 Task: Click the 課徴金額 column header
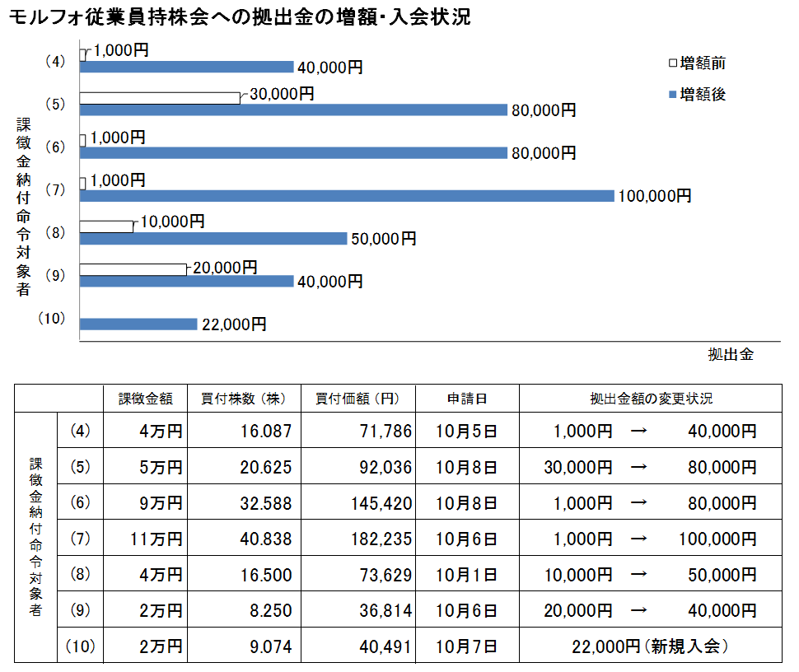[x=145, y=399]
